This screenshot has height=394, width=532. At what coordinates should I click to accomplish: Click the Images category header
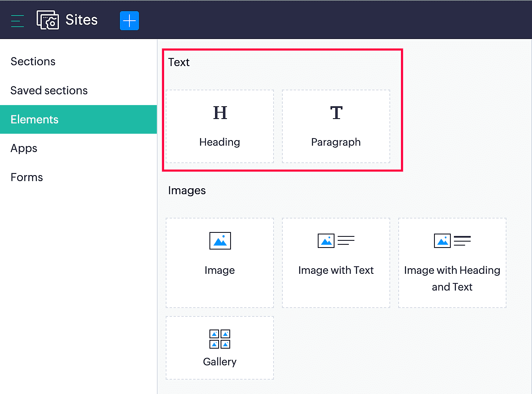point(187,191)
